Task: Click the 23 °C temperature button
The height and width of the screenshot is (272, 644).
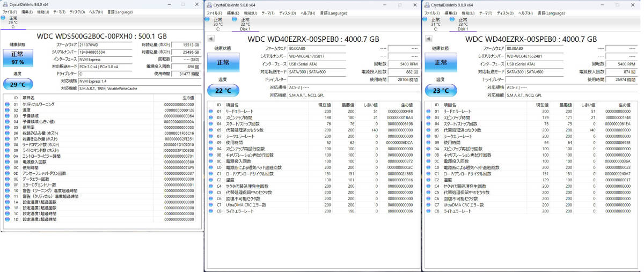Action: pos(442,90)
